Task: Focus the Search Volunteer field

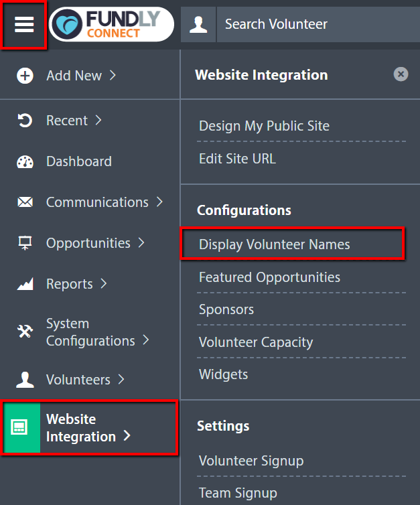Action: point(318,25)
